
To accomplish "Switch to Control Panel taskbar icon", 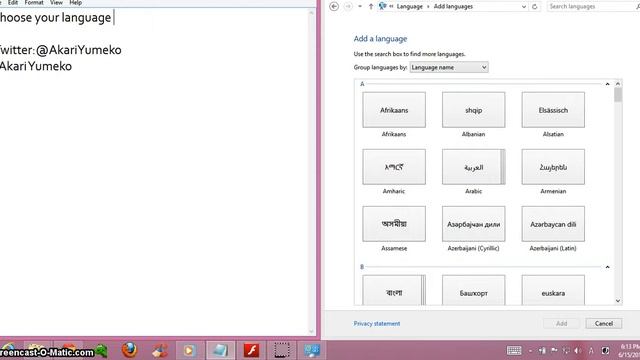I will (x=313, y=350).
